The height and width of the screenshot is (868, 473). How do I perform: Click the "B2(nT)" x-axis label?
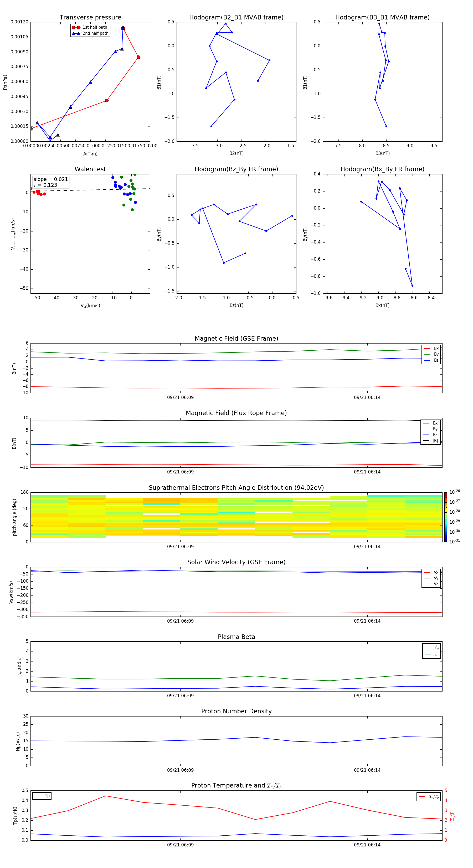[236, 153]
